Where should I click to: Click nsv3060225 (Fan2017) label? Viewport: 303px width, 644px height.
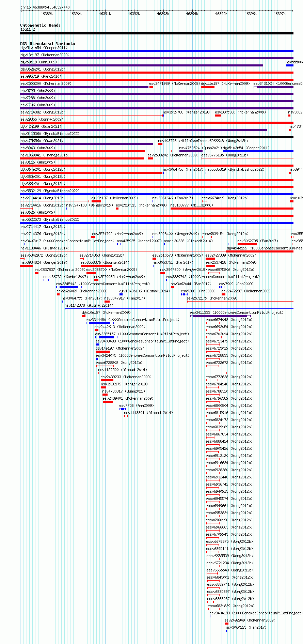(246, 628)
